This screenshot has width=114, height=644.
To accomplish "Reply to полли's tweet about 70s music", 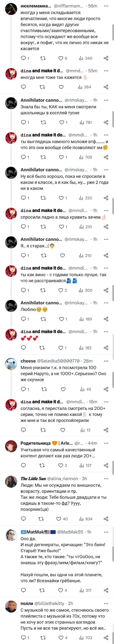I will pos(23,638).
